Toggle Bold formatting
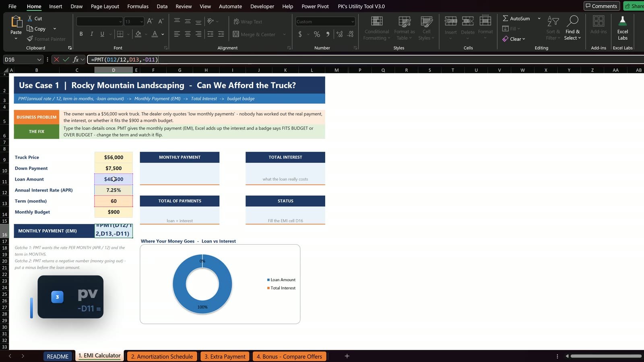 [81, 34]
